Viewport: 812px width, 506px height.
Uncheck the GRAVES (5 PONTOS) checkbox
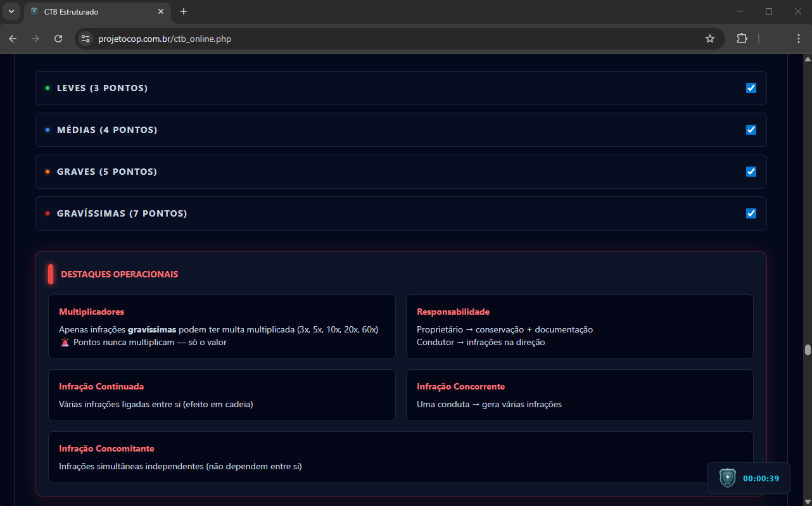click(751, 172)
